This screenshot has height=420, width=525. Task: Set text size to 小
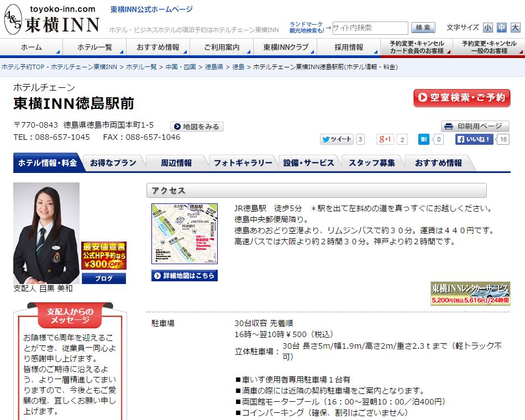click(x=487, y=28)
